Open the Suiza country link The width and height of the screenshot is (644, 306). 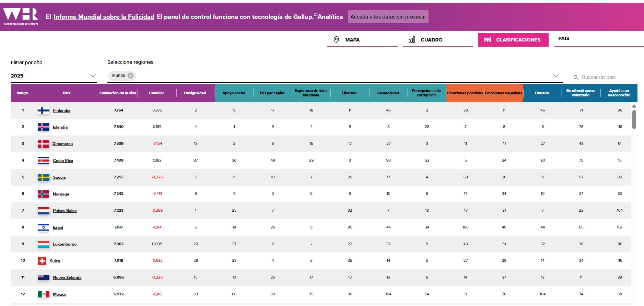55,261
